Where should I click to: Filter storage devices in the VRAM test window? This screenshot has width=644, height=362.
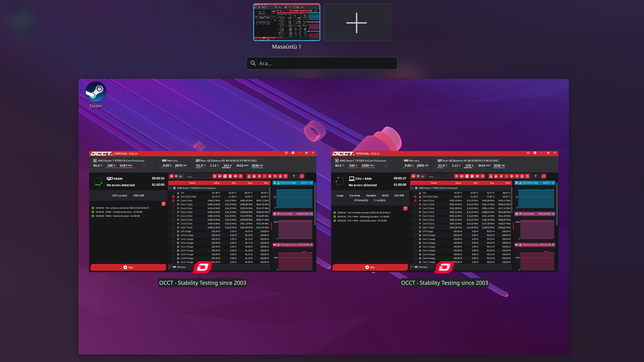230,176
